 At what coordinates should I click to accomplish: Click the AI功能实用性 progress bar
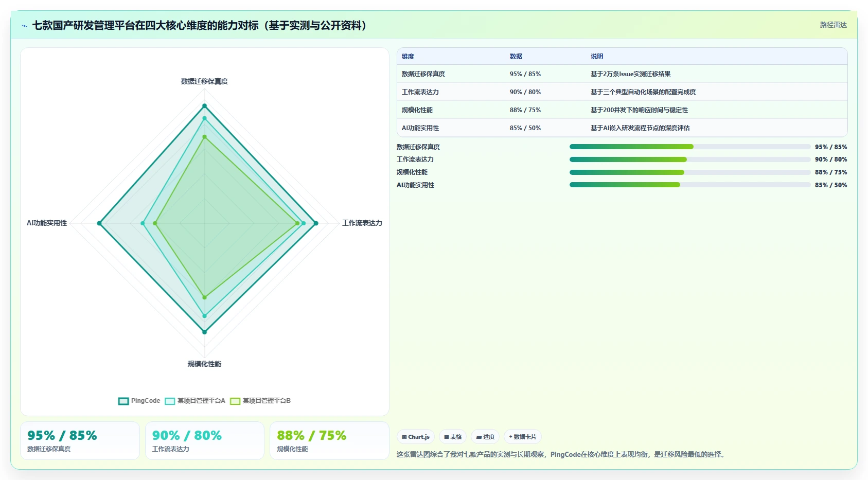(x=690, y=185)
